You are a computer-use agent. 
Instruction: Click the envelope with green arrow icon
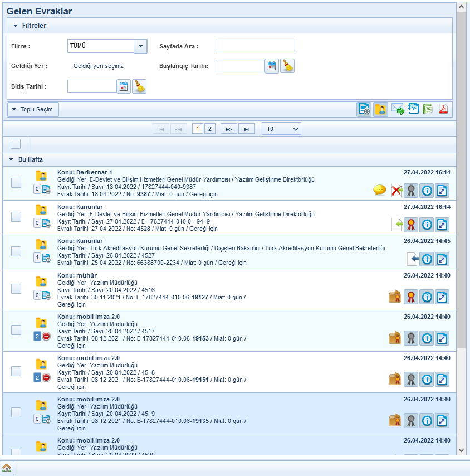(398, 109)
